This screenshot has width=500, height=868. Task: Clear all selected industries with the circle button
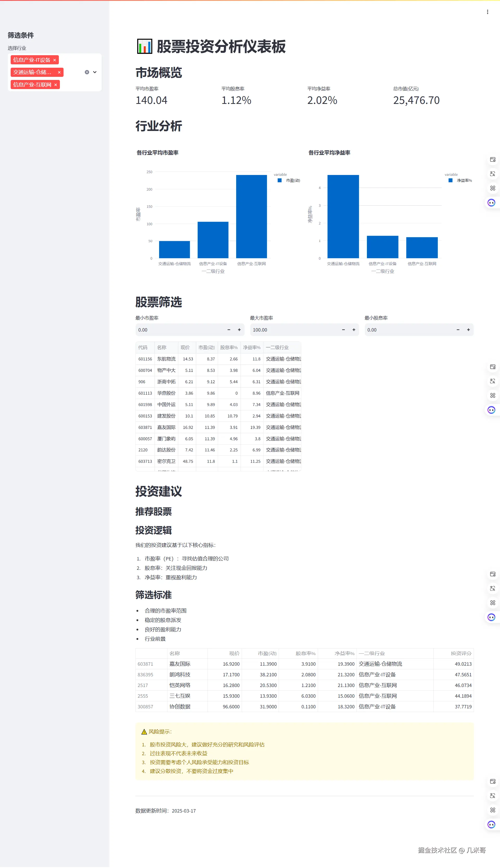click(86, 72)
